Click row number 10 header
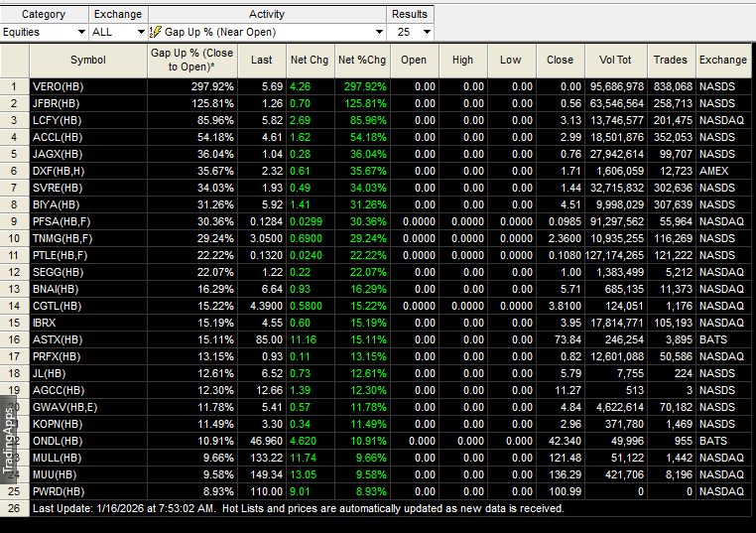Image resolution: width=756 pixels, height=533 pixels. coord(15,239)
